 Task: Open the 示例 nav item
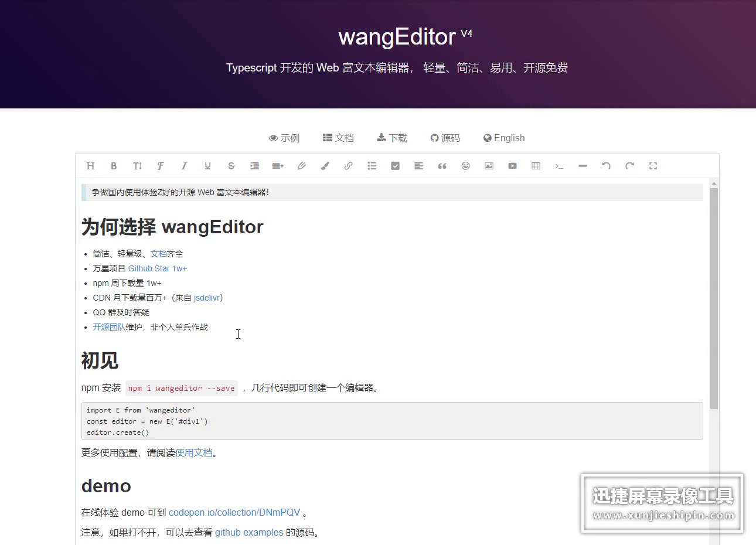284,138
